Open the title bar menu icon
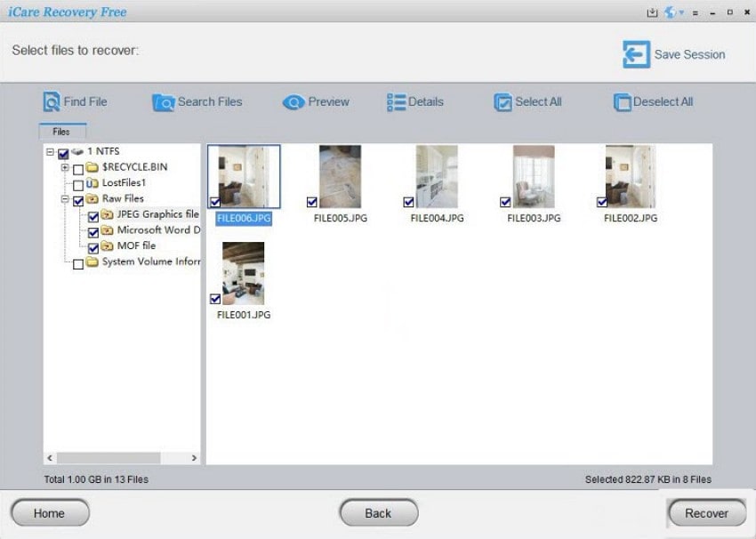This screenshot has width=756, height=539. pos(696,13)
